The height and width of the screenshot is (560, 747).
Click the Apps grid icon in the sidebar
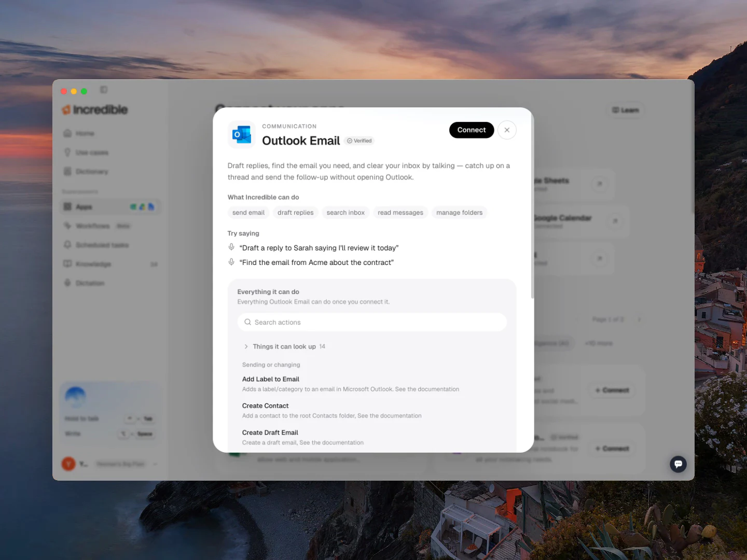pos(67,207)
